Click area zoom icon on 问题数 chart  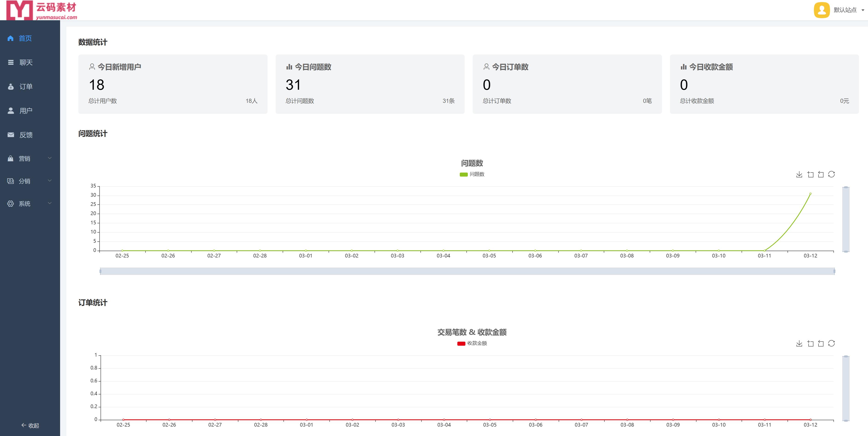[810, 174]
